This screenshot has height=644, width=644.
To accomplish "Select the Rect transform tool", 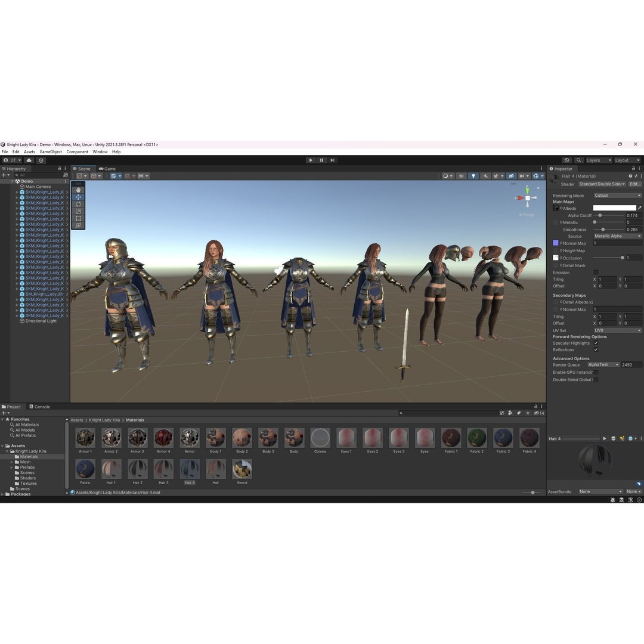I will pos(78,218).
